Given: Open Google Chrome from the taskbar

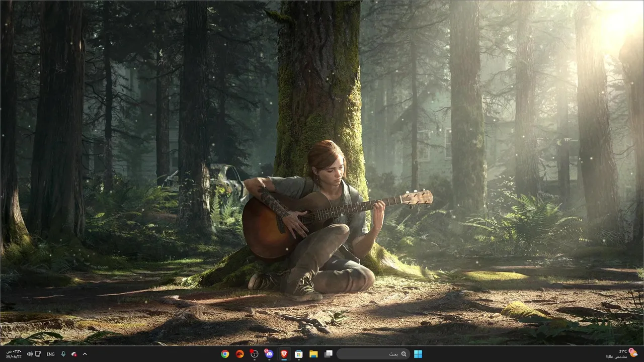Looking at the screenshot, I should [225, 354].
